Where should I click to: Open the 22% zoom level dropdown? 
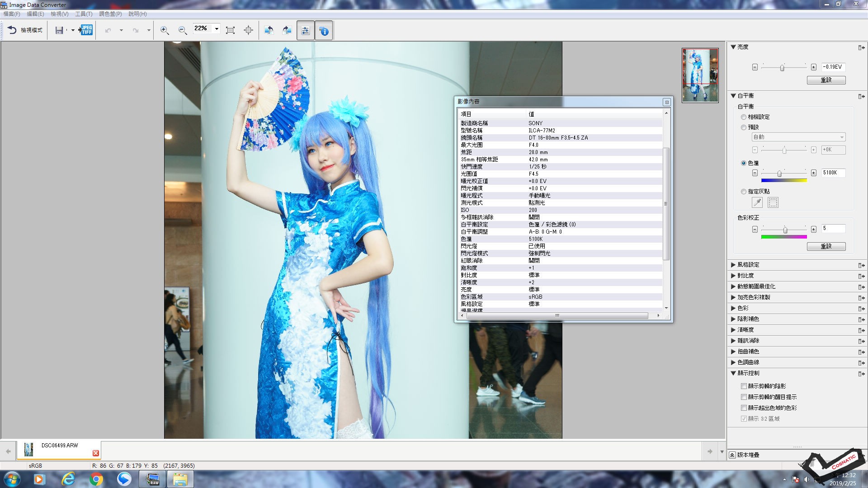[217, 29]
